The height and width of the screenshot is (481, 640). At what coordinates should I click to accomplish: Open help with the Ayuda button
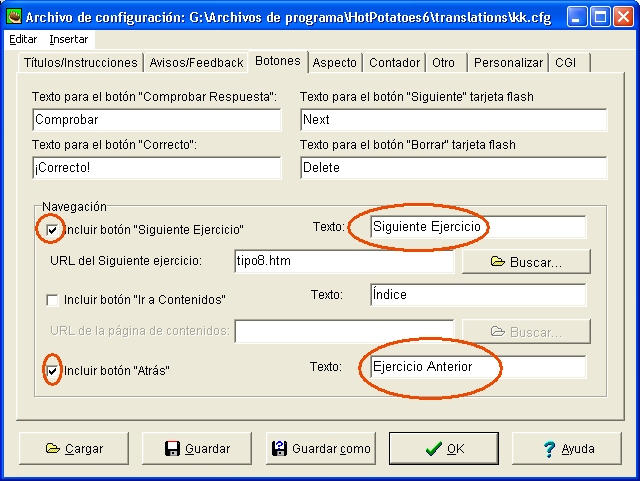click(x=567, y=449)
